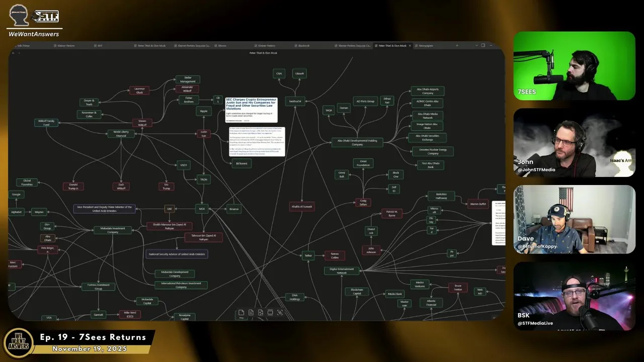Close the active Peter Thiel & Elon Musk tab
The height and width of the screenshot is (362, 644).
click(410, 46)
